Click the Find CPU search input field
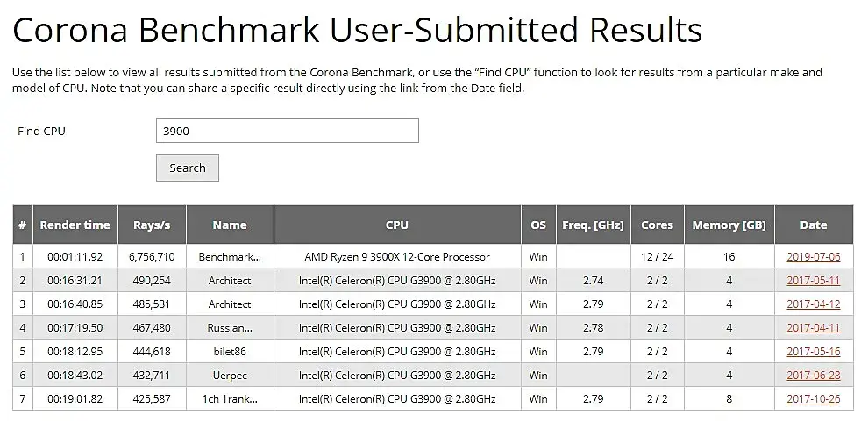 (287, 131)
